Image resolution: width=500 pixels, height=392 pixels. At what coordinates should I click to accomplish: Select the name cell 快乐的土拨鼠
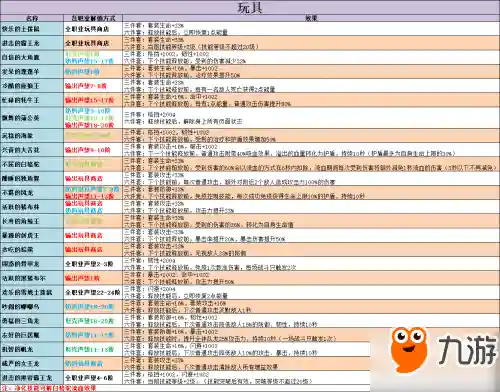coord(32,29)
